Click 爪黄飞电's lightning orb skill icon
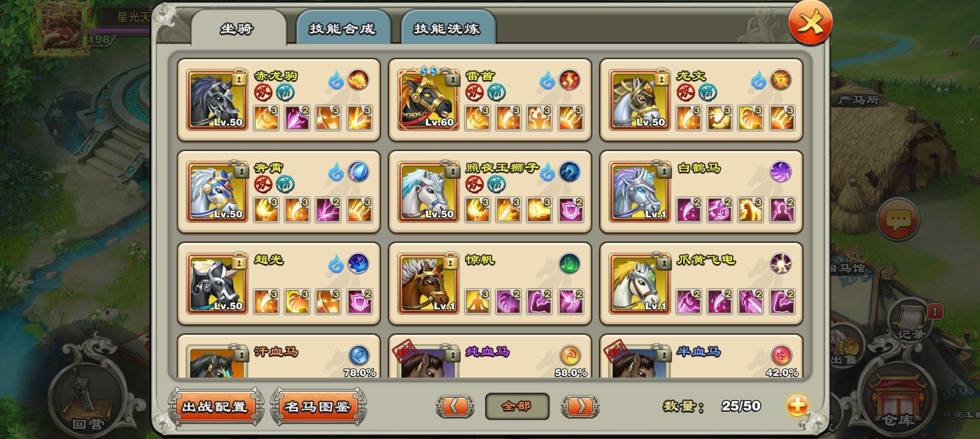980x439 pixels. tap(781, 263)
